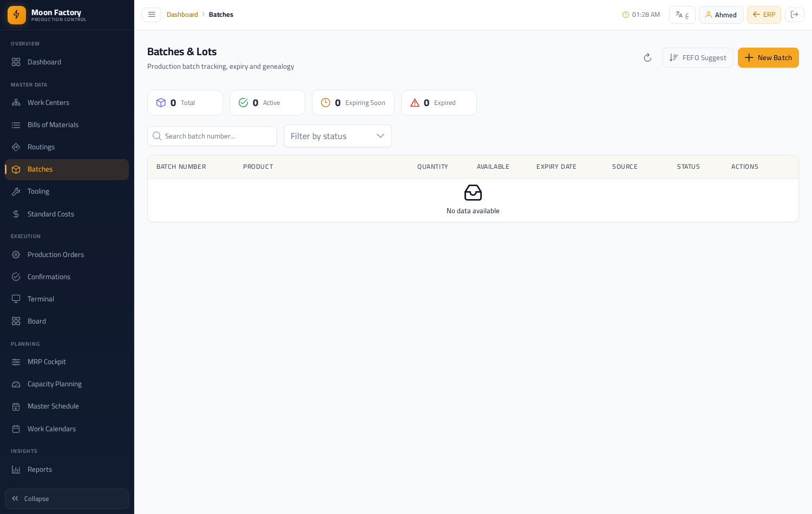Click the Expiring Soon clock icon
812x514 pixels.
pyautogui.click(x=325, y=103)
